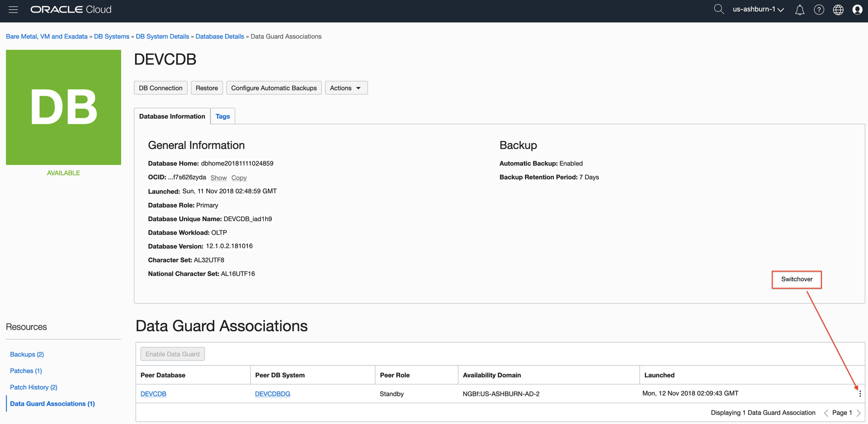Viewport: 868px width, 424px height.
Task: Open the hamburger navigation menu
Action: 14,10
